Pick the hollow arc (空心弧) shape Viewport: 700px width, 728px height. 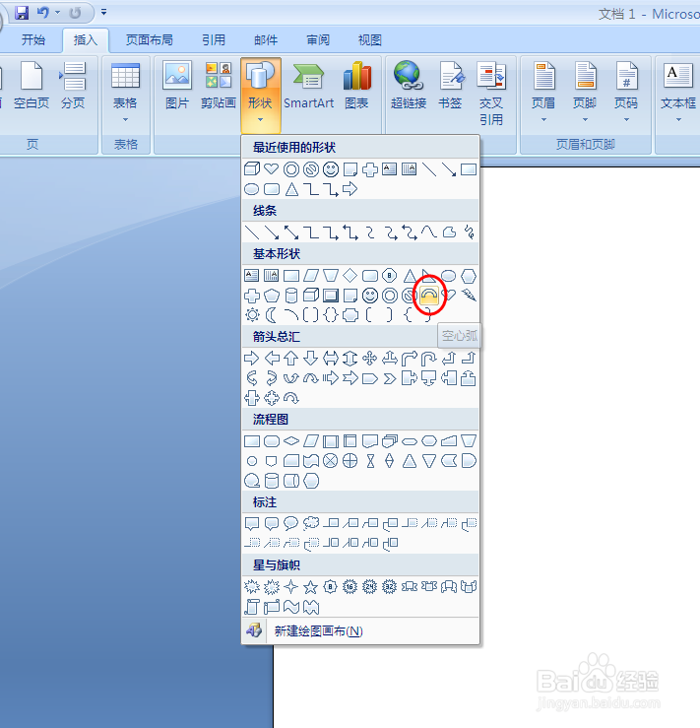coord(429,296)
